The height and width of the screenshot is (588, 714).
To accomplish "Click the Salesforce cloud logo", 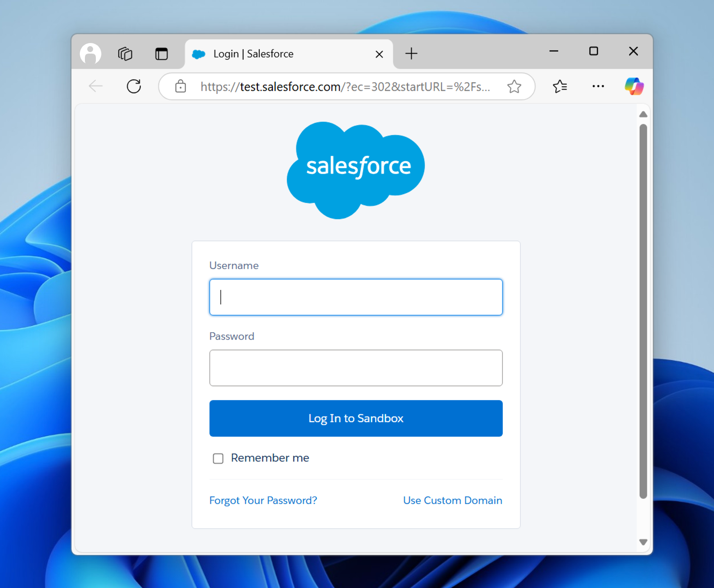I will pyautogui.click(x=356, y=170).
